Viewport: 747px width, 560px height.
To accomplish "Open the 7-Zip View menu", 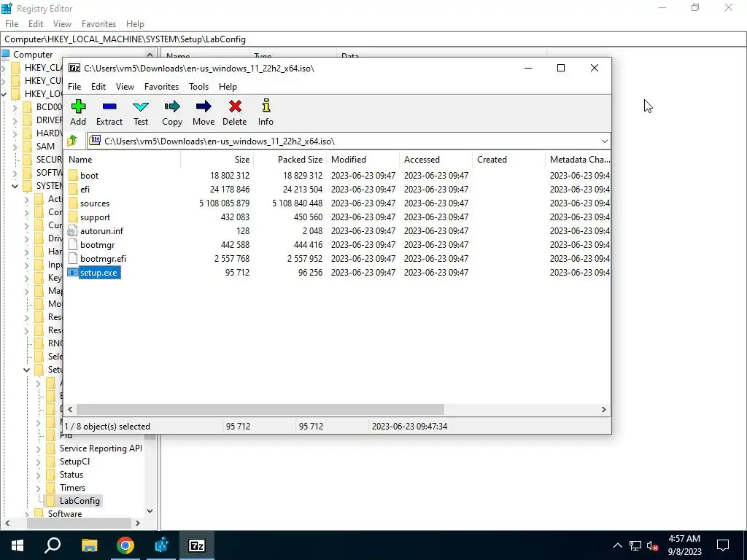I will (x=125, y=87).
